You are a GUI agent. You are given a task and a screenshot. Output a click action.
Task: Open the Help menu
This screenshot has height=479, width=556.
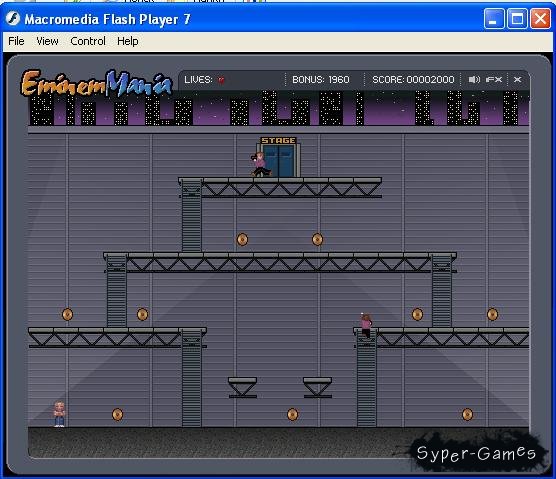pos(128,41)
